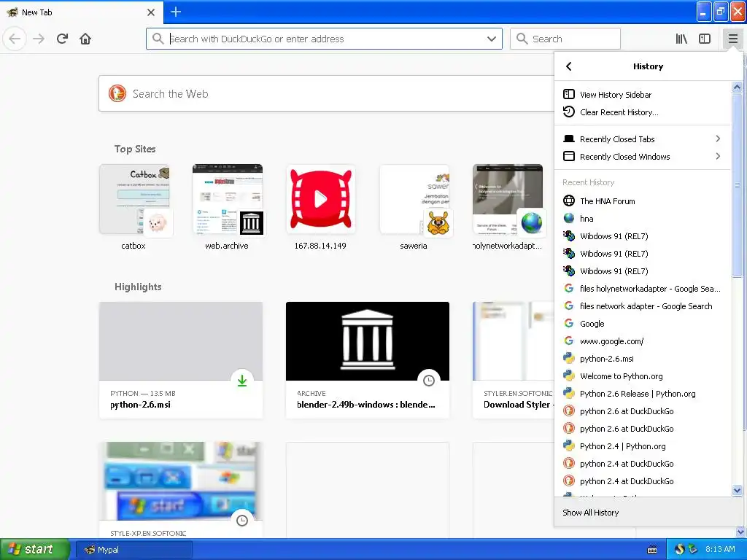Click the system tray clock

pyautogui.click(x=720, y=549)
